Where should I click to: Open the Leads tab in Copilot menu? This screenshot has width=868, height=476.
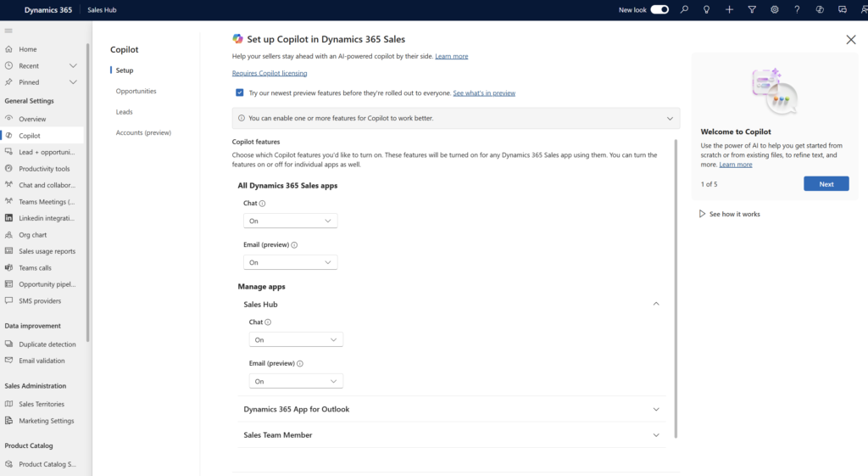click(x=125, y=112)
